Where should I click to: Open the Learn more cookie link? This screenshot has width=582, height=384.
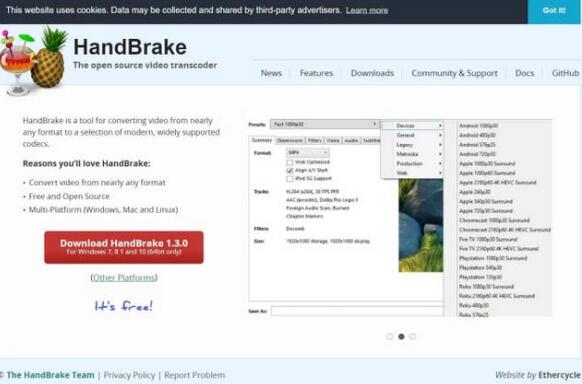367,10
